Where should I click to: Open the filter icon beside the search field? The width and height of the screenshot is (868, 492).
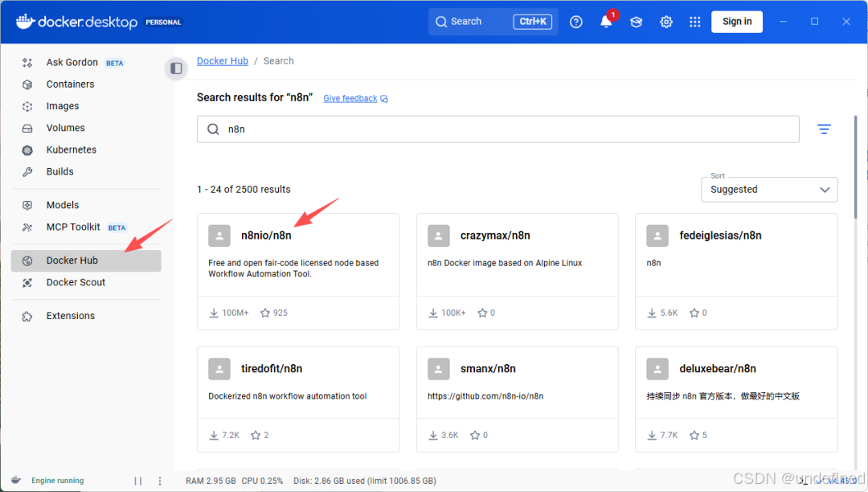824,129
